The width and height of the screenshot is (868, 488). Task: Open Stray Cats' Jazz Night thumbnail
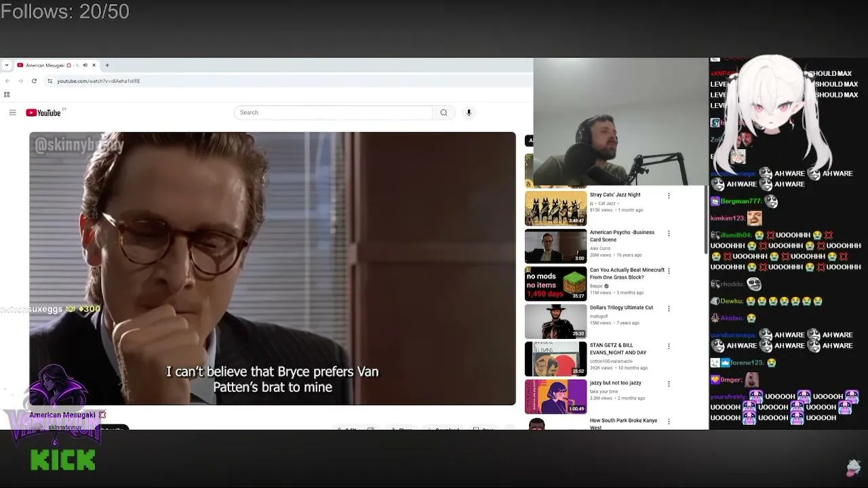coord(555,208)
